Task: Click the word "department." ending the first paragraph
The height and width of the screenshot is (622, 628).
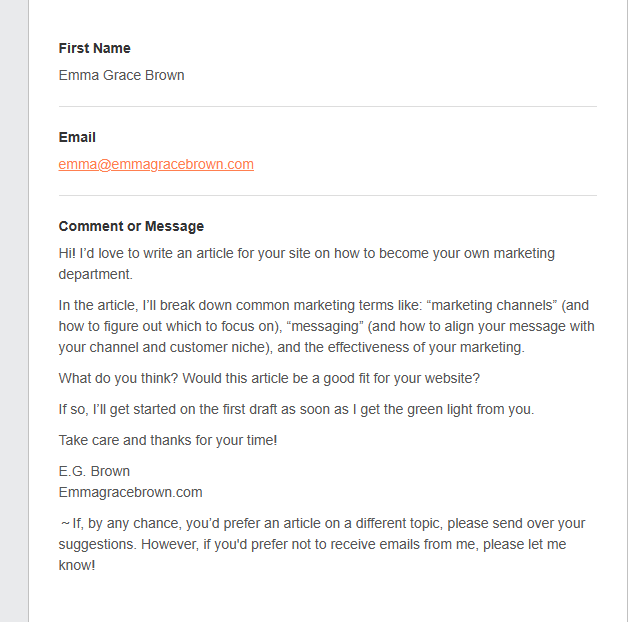Action: 95,274
